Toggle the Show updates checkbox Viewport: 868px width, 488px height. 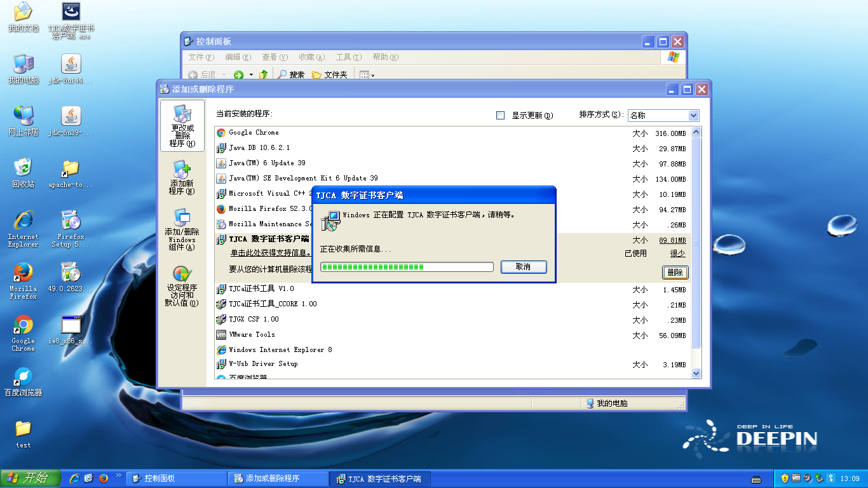pos(500,115)
